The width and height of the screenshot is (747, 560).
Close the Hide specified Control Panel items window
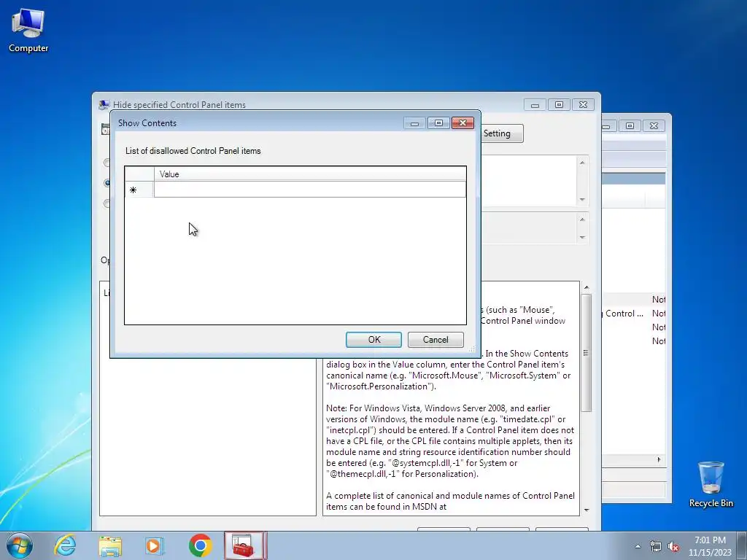pos(583,105)
